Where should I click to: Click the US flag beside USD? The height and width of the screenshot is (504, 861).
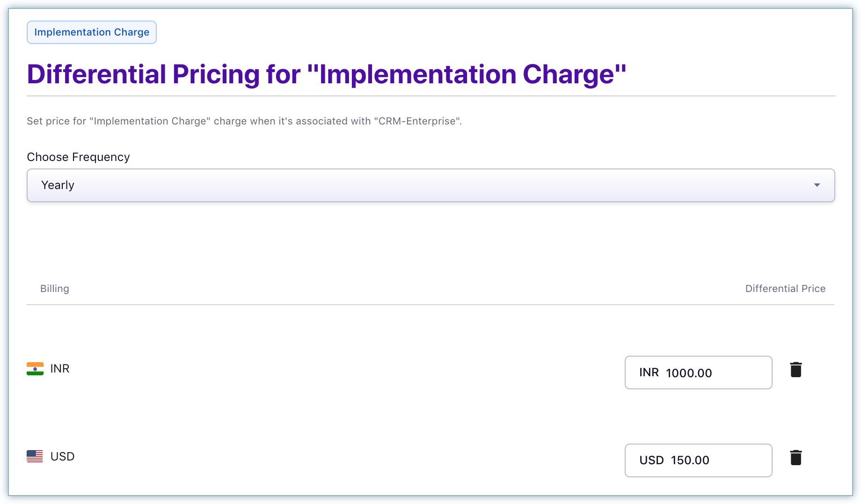click(34, 456)
